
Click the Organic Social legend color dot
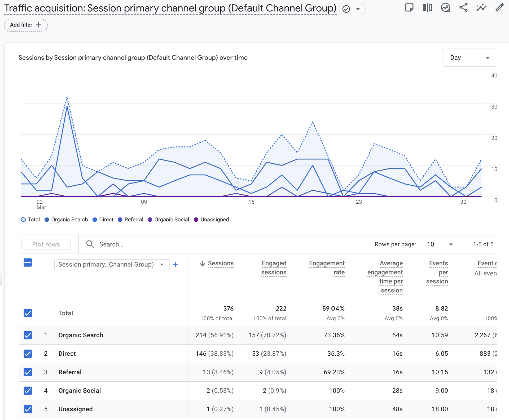pyautogui.click(x=150, y=220)
